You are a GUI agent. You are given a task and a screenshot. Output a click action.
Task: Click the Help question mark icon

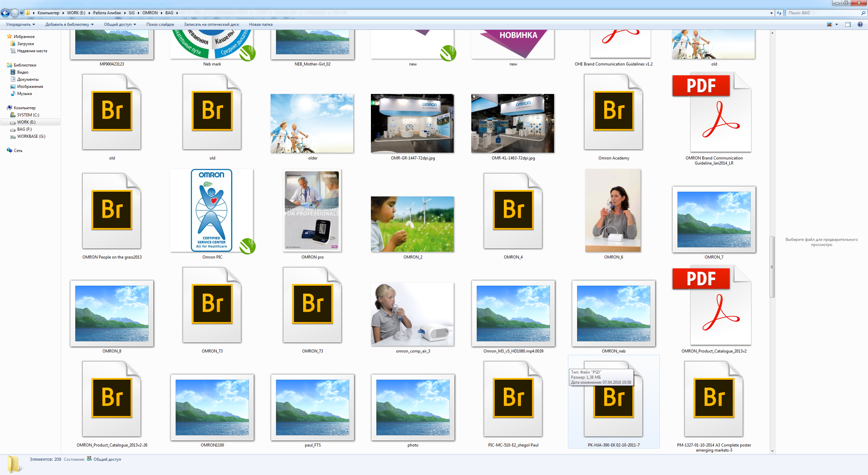(x=860, y=24)
